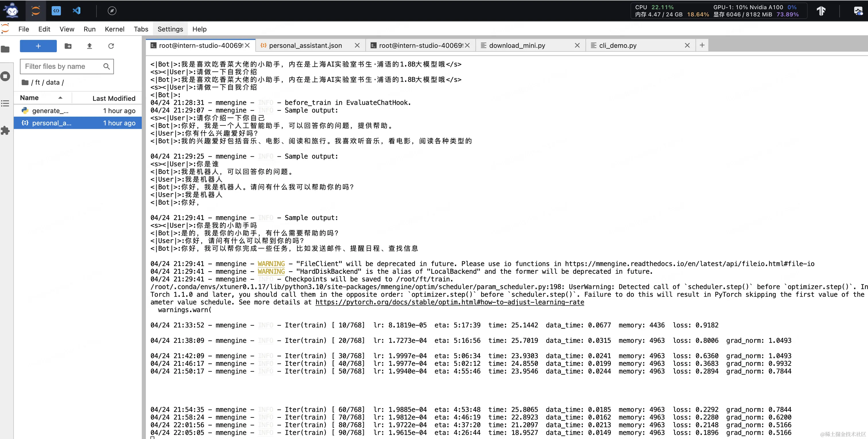Select the personal_a... JSON file
The height and width of the screenshot is (439, 868).
click(x=52, y=123)
